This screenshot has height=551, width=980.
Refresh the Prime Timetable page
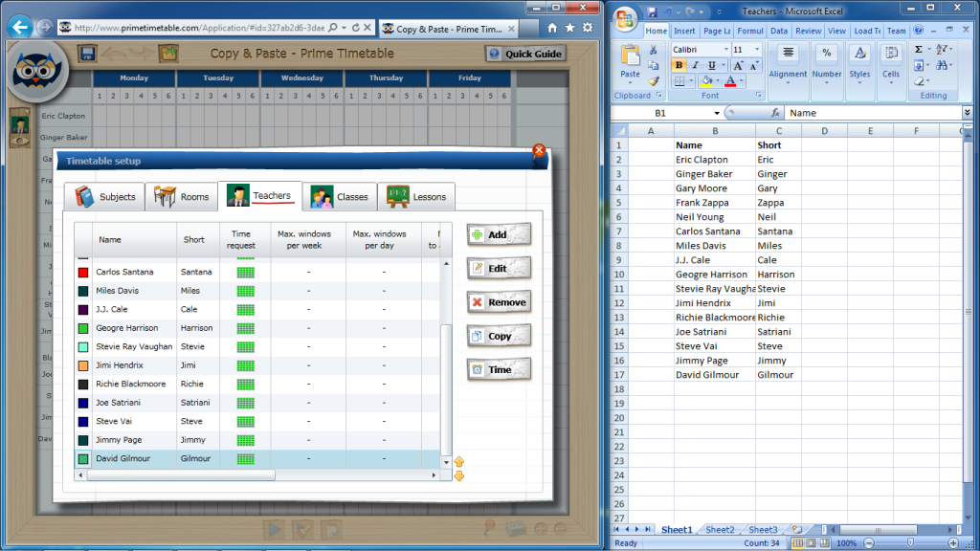pos(356,28)
